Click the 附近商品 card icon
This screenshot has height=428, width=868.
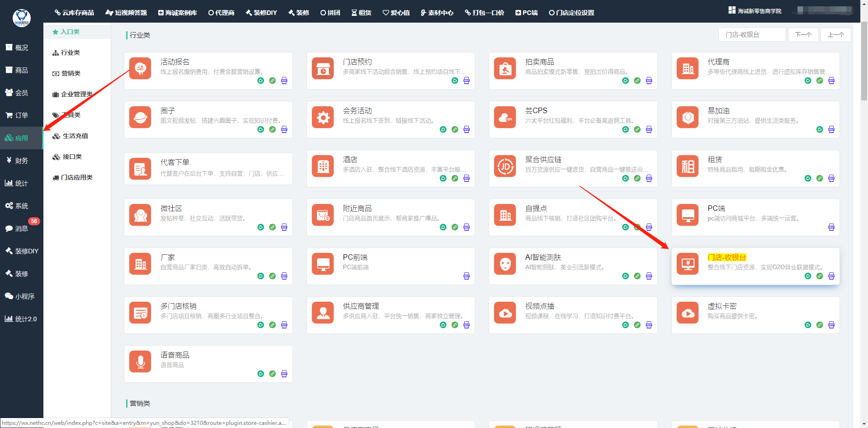coord(323,215)
